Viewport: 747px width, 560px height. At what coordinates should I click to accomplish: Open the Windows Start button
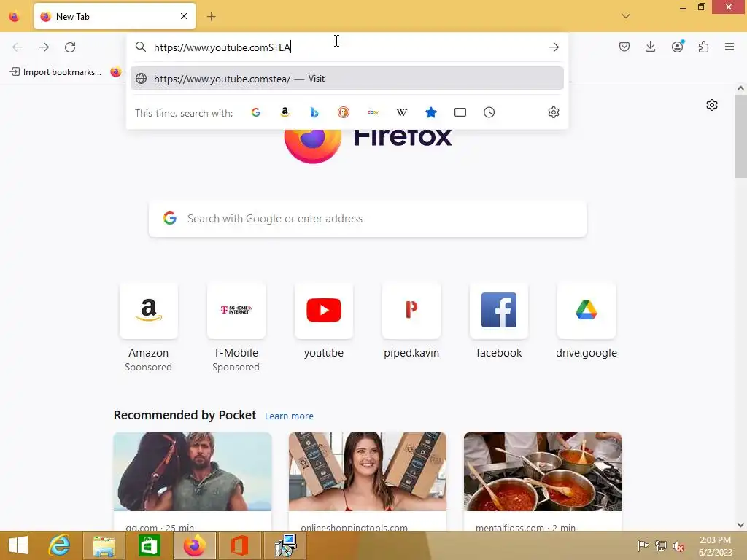pos(18,545)
